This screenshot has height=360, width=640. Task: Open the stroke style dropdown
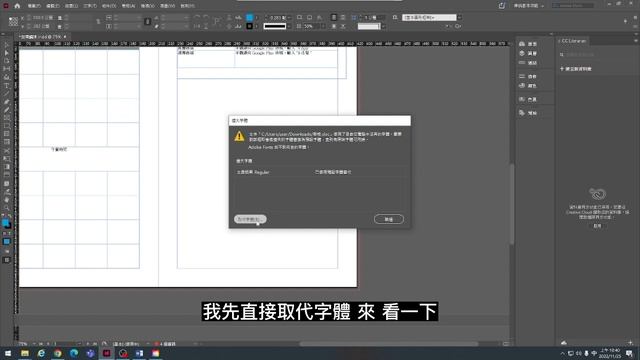[289, 26]
